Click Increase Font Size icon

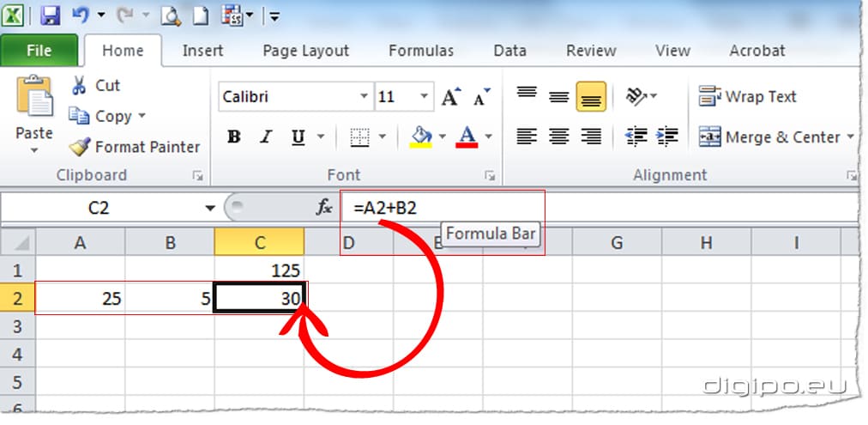pyautogui.click(x=450, y=97)
